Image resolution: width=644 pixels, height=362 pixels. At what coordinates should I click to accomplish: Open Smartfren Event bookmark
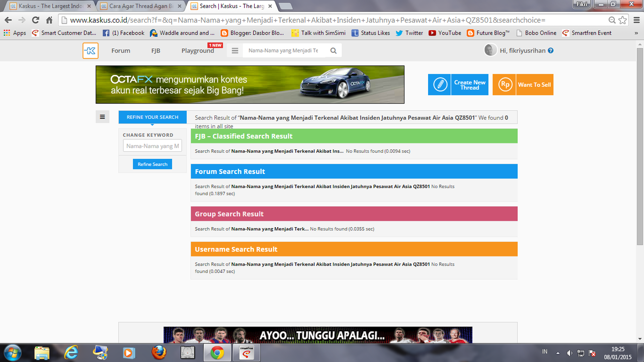[587, 33]
